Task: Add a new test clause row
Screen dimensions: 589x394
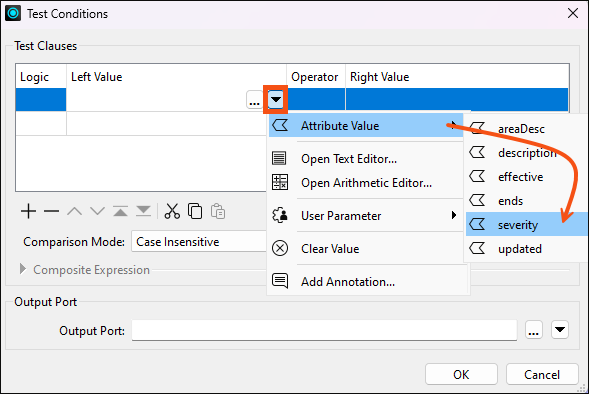Action: [29, 211]
